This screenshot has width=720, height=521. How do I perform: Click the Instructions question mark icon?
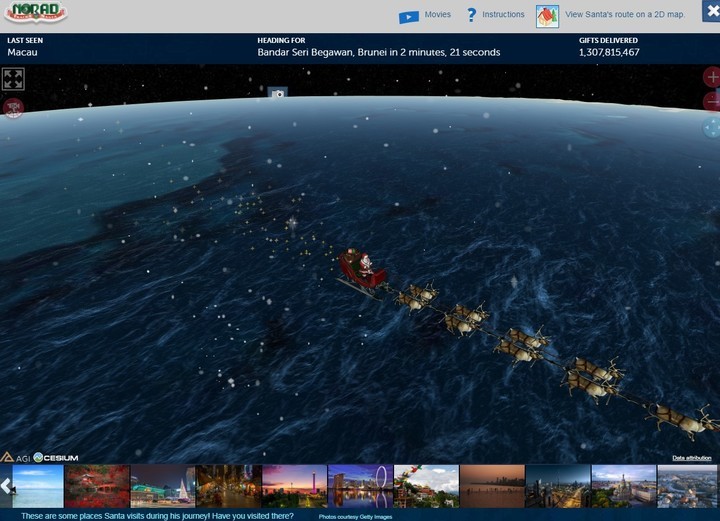(471, 15)
